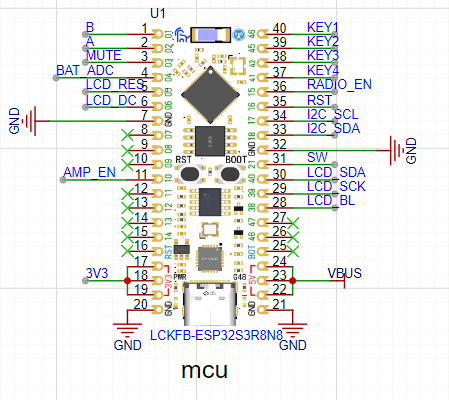The image size is (449, 400).
Task: Select the no-connect X marker on pin 8
Action: point(127,135)
